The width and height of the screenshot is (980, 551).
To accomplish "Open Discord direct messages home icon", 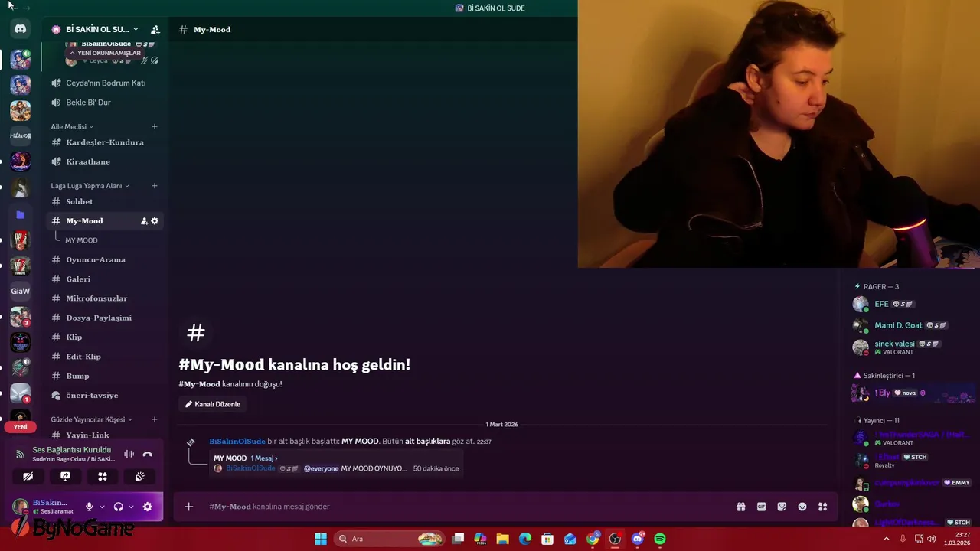I will (x=21, y=29).
